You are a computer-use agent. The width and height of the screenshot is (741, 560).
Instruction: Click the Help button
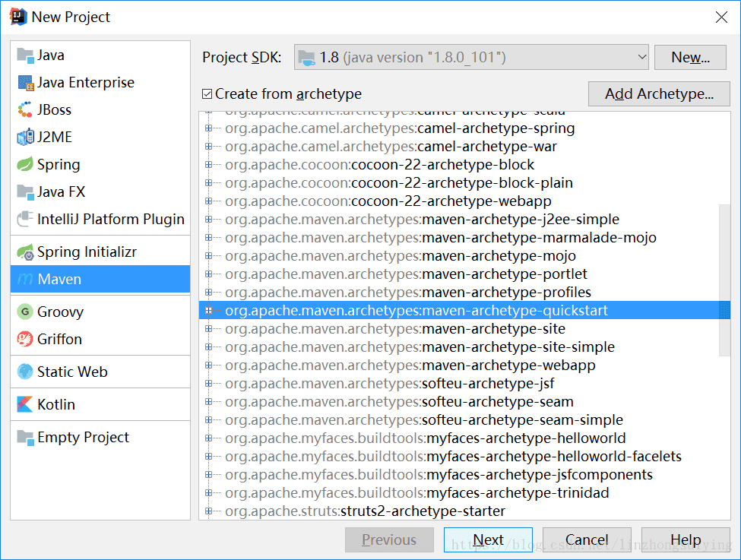pyautogui.click(x=686, y=539)
